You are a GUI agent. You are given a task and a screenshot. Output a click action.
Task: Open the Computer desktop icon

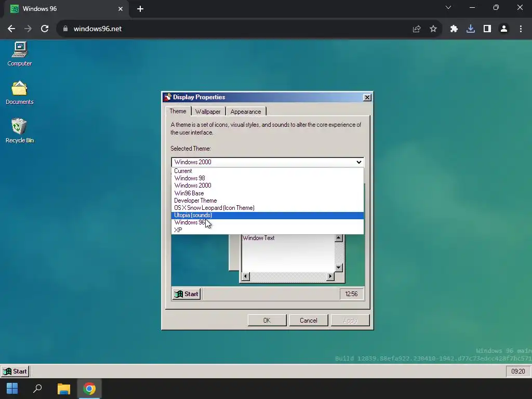(x=19, y=54)
